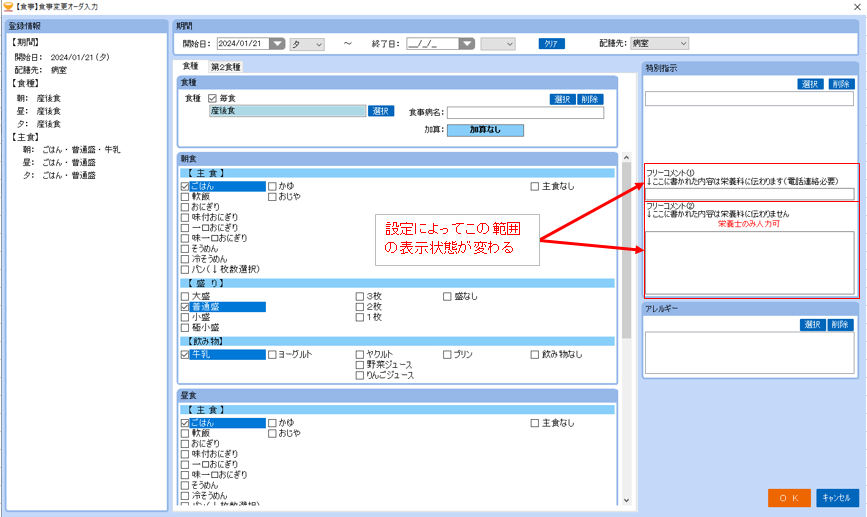Click the クリア button in the period bar
The image size is (867, 517).
point(551,44)
